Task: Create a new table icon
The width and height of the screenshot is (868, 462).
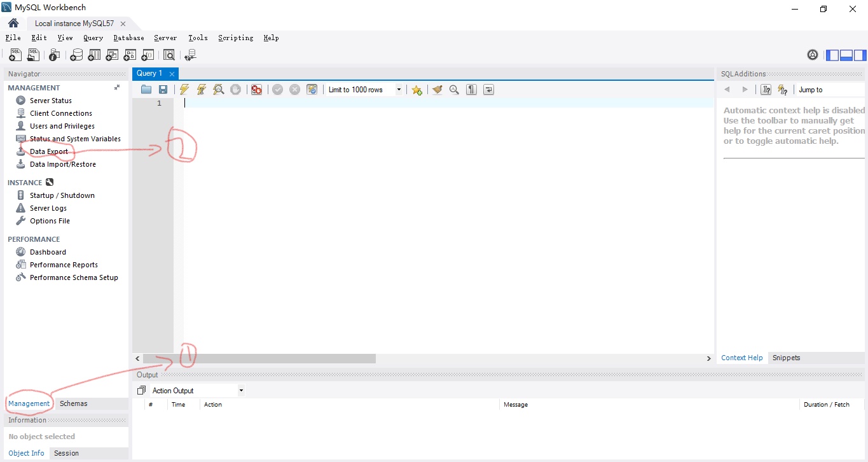Action: pyautogui.click(x=94, y=55)
